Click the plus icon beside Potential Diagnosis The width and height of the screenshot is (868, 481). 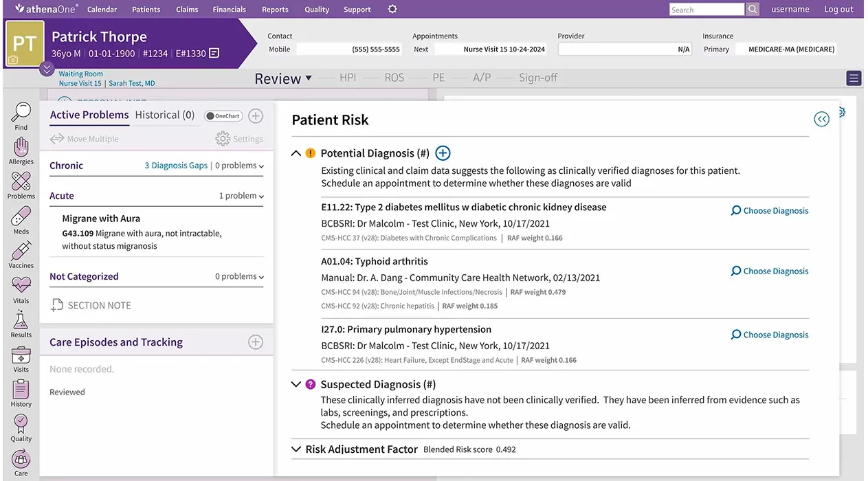443,153
